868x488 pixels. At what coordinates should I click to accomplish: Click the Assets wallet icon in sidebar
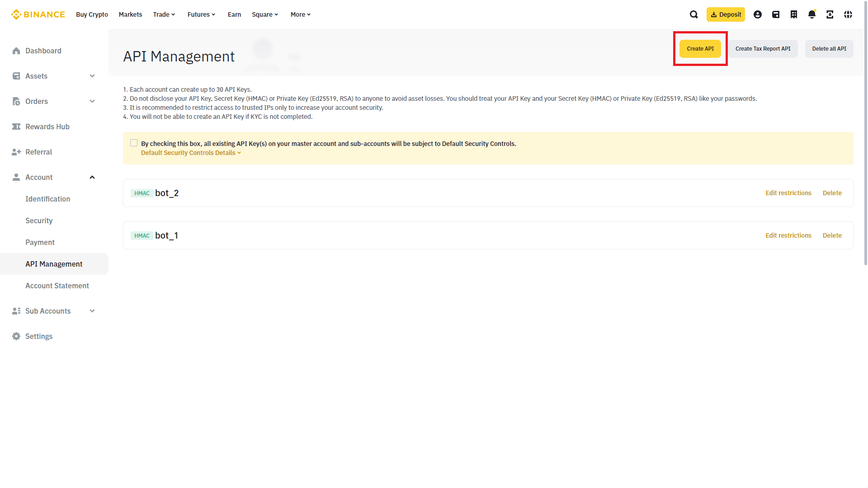point(16,76)
